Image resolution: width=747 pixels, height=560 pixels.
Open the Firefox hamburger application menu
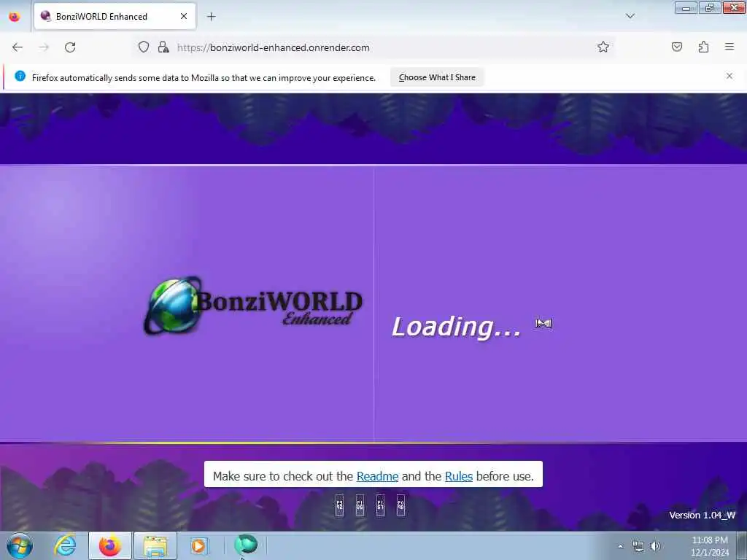729,47
